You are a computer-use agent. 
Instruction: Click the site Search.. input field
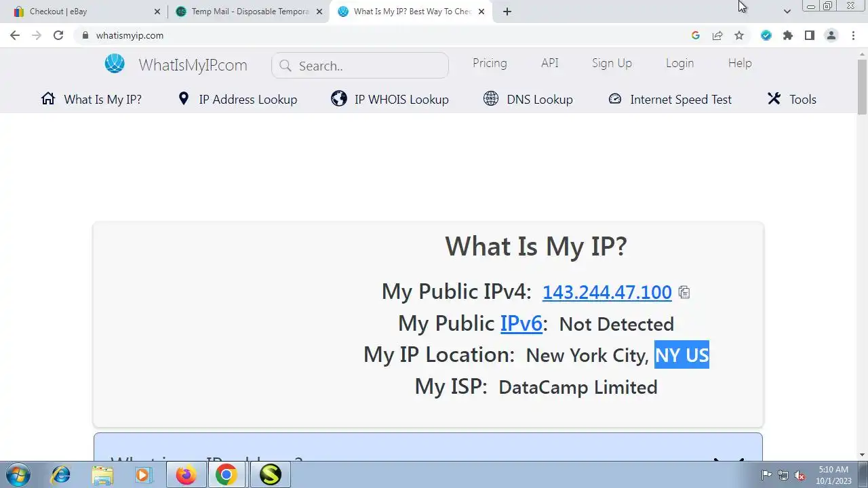(x=360, y=66)
